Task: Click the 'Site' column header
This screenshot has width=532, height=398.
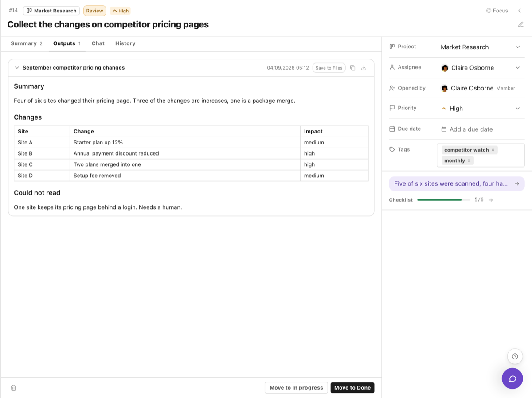Action: tap(42, 132)
